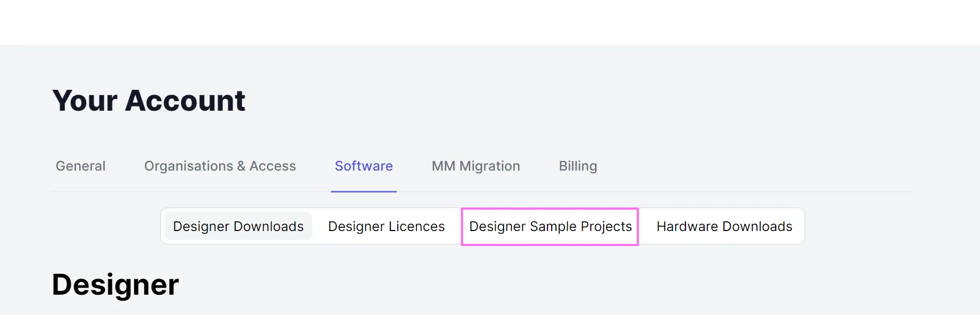980x315 pixels.
Task: Select Designer Downloads in the software submenu
Action: [x=237, y=226]
